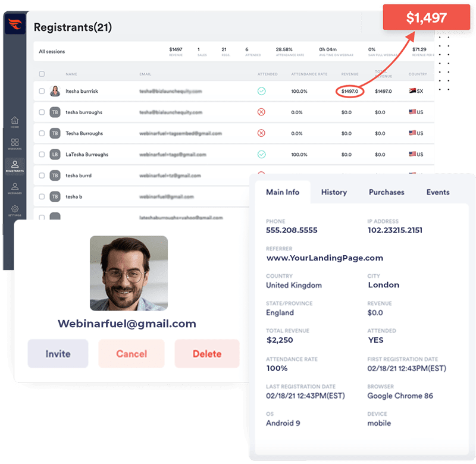Screen dimensions: 476x464
Task: Open Registrants in the sidebar
Action: 14,167
